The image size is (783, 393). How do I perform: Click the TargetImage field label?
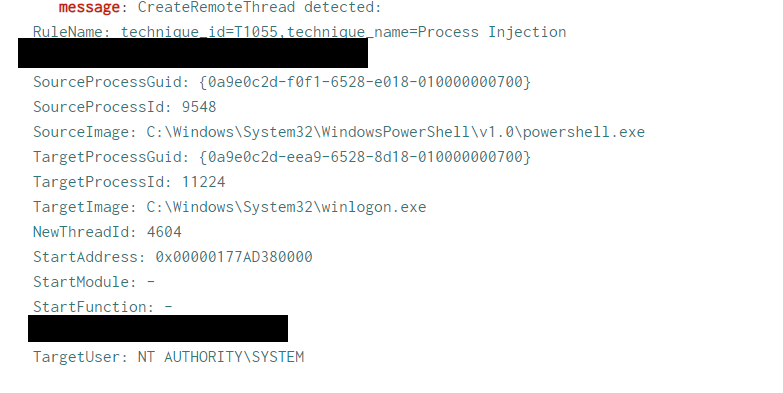(x=84, y=207)
